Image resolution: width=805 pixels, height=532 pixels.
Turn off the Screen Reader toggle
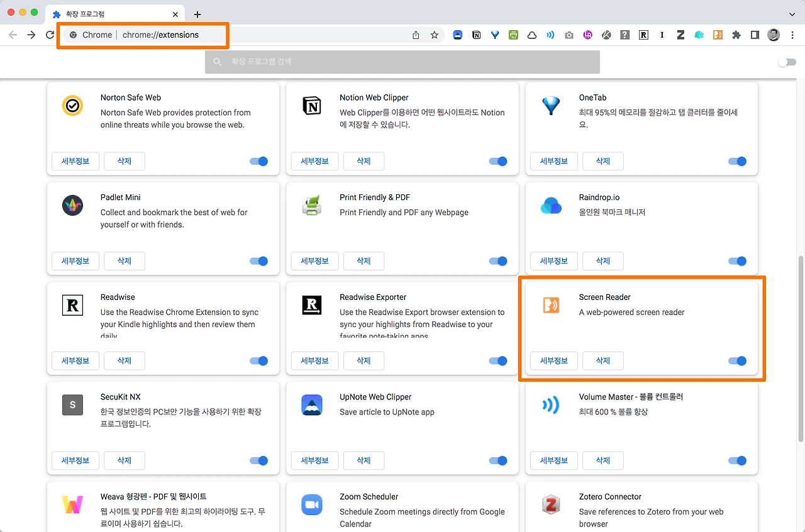click(x=738, y=361)
